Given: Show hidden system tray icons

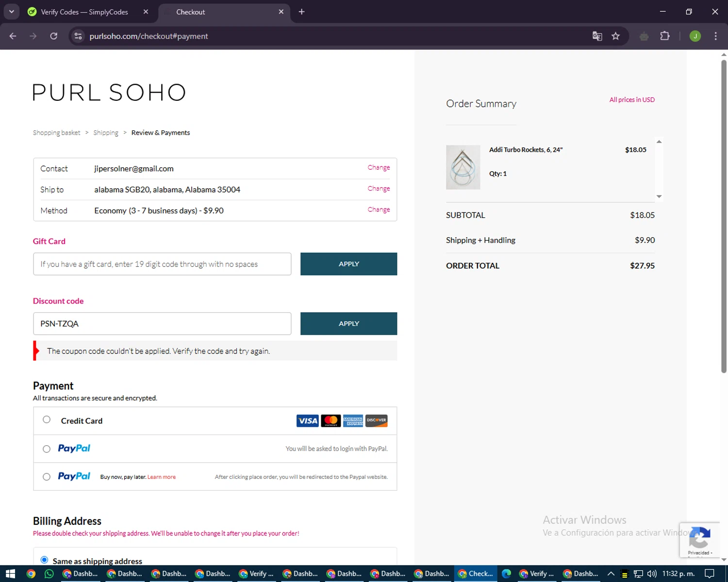Looking at the screenshot, I should (611, 574).
